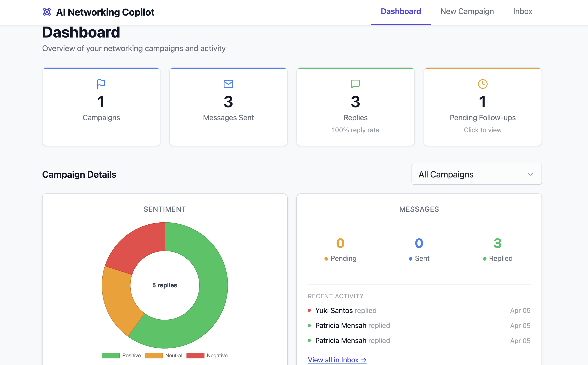
Task: Click the AI Networking Copilot logo icon
Action: 47,12
